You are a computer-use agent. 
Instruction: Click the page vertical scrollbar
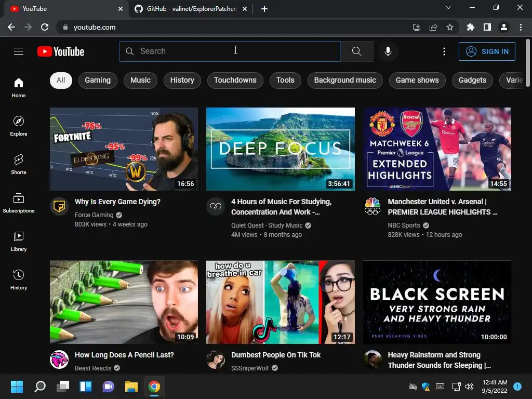[x=528, y=63]
